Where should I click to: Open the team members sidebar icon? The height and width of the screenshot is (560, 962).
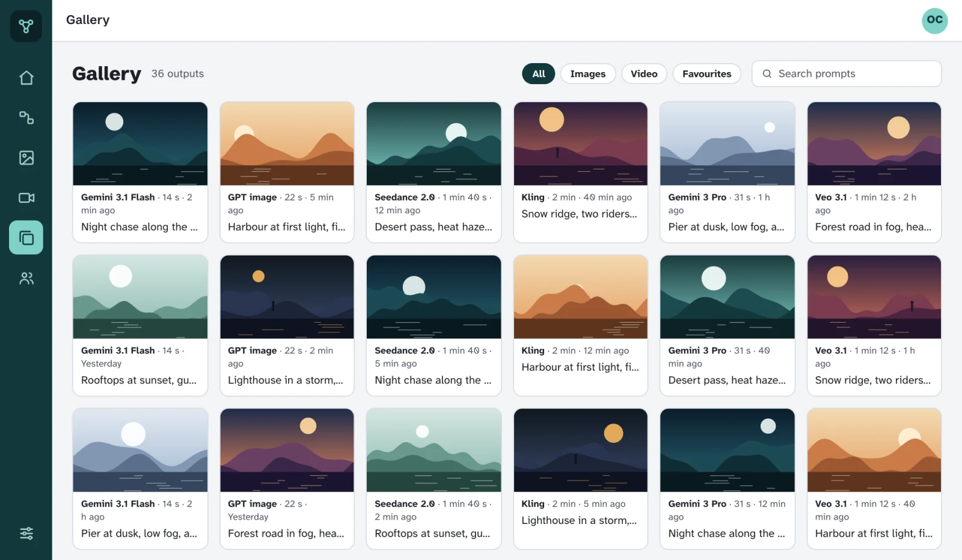26,278
